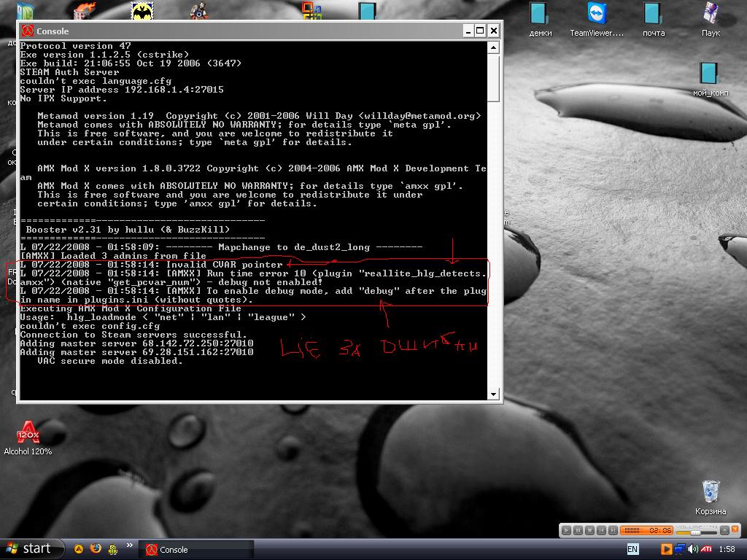
Task: Open the Корзина recycle bin
Action: (711, 497)
